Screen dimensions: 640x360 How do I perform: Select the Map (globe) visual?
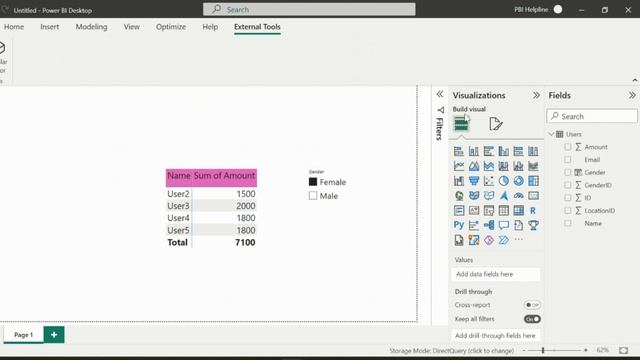[x=459, y=196]
